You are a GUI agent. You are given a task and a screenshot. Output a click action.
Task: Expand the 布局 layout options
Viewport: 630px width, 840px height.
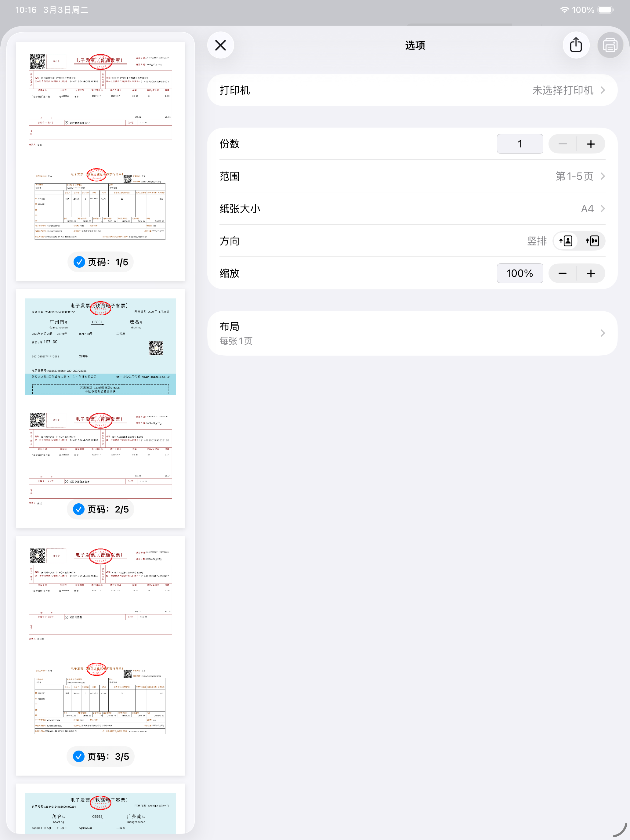point(413,333)
